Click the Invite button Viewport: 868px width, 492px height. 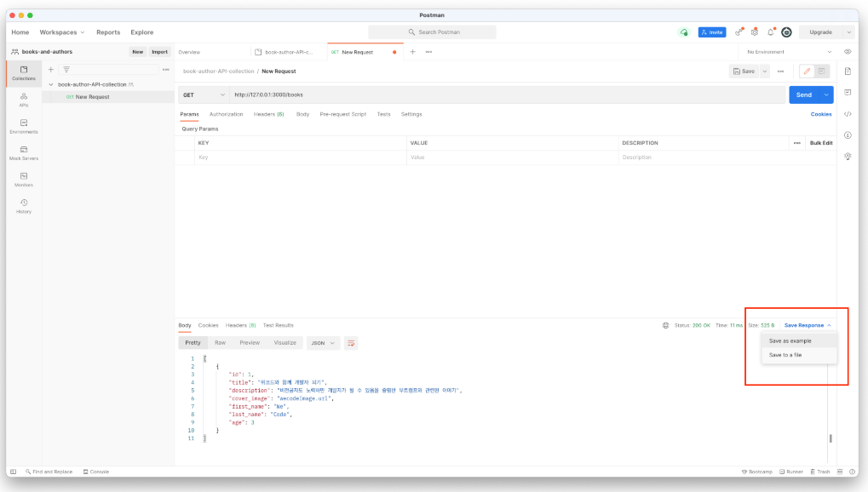click(712, 32)
